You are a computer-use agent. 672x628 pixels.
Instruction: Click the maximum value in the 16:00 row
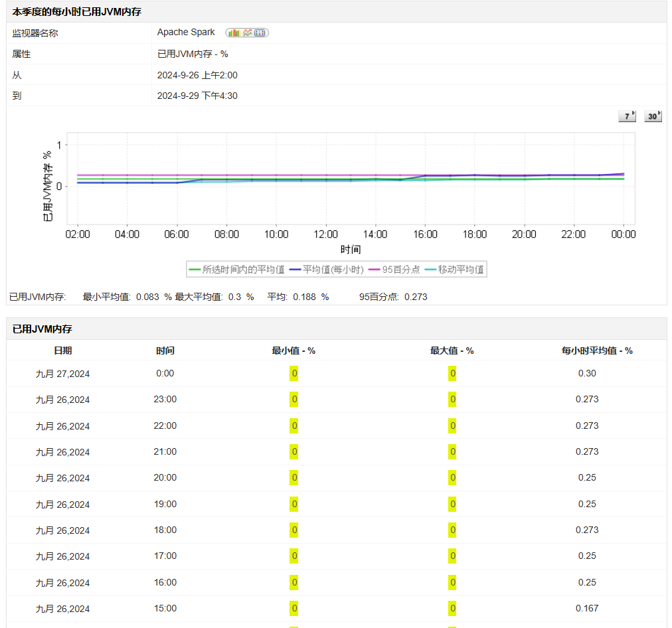[452, 583]
